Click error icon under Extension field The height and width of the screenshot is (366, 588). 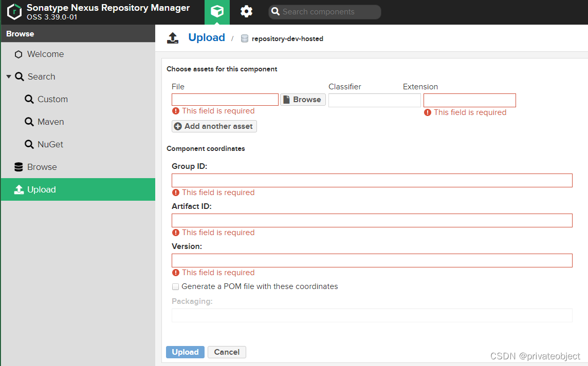428,112
